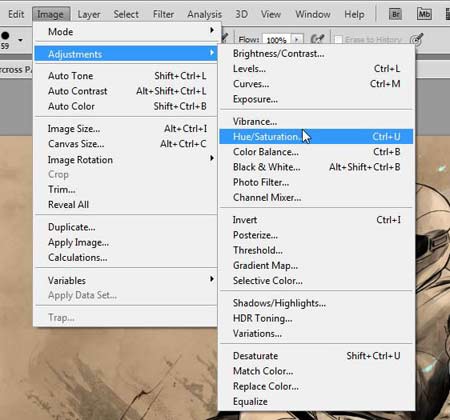Close the open Image menu
450x420 pixels.
[x=50, y=14]
